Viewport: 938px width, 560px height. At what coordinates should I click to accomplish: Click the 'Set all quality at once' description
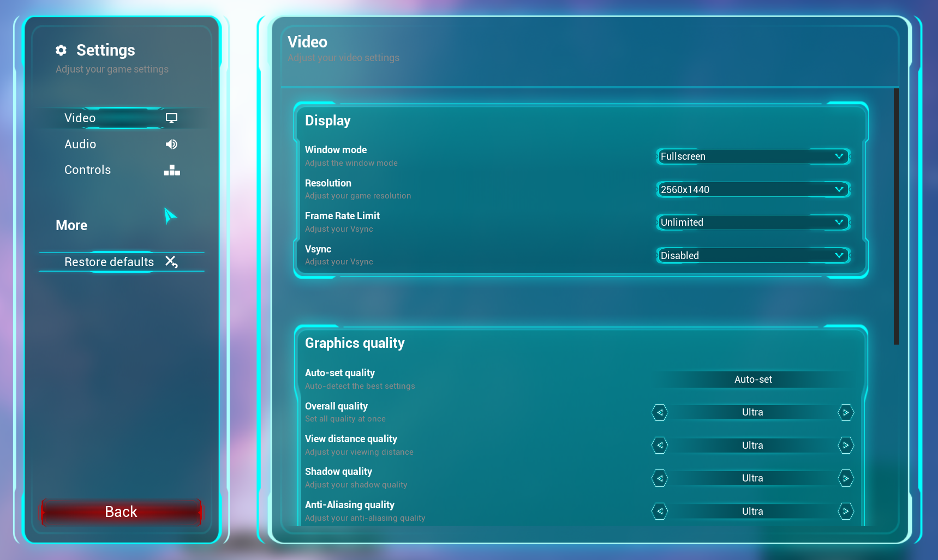pos(345,419)
